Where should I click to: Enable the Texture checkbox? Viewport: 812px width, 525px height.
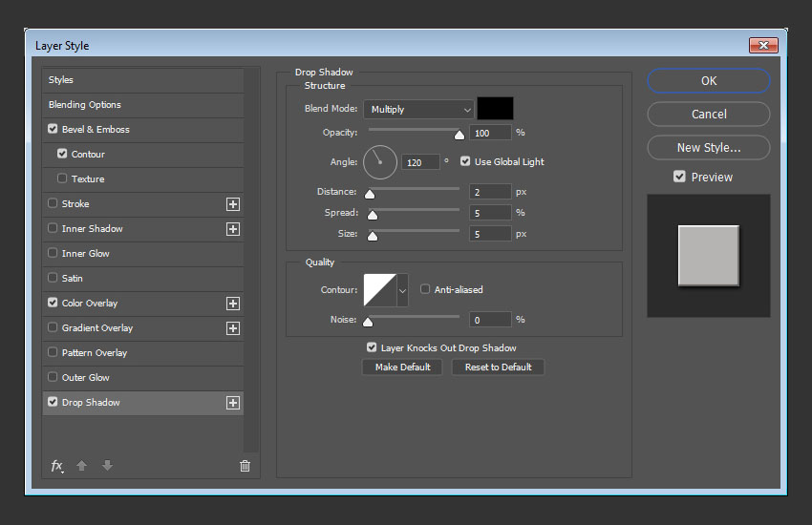(x=62, y=178)
